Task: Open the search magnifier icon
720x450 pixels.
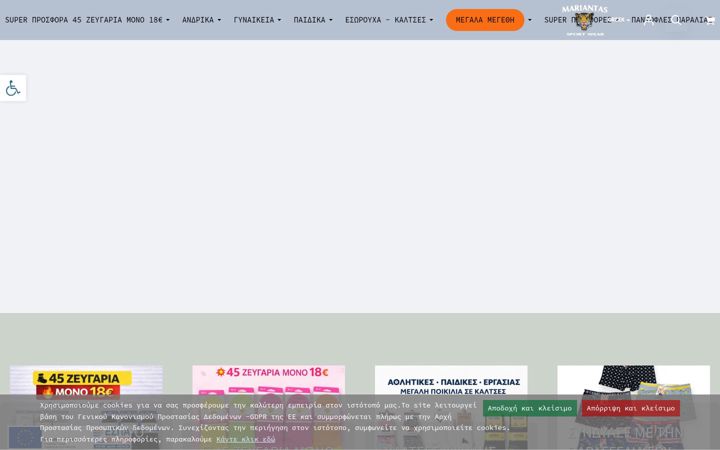Action: click(x=676, y=20)
